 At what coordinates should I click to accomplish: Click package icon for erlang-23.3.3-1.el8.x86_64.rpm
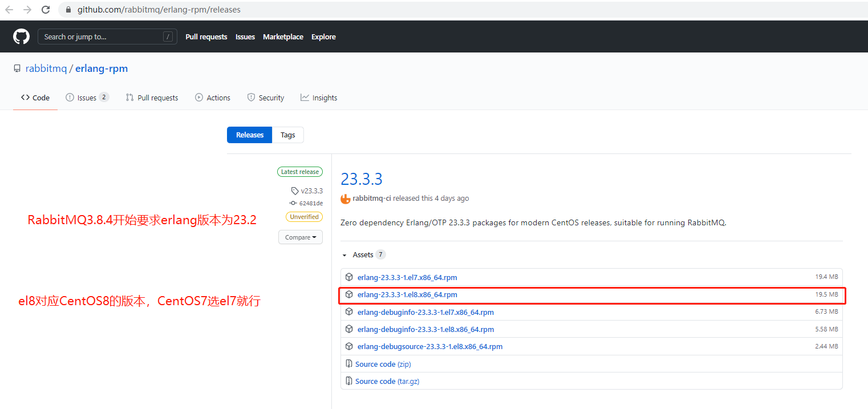[x=349, y=294]
